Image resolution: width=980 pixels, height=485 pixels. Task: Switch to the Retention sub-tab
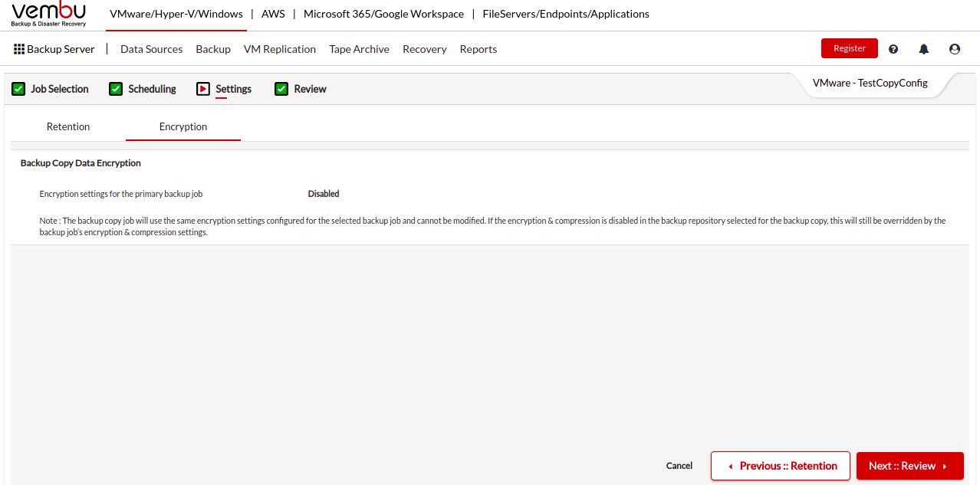coord(68,126)
